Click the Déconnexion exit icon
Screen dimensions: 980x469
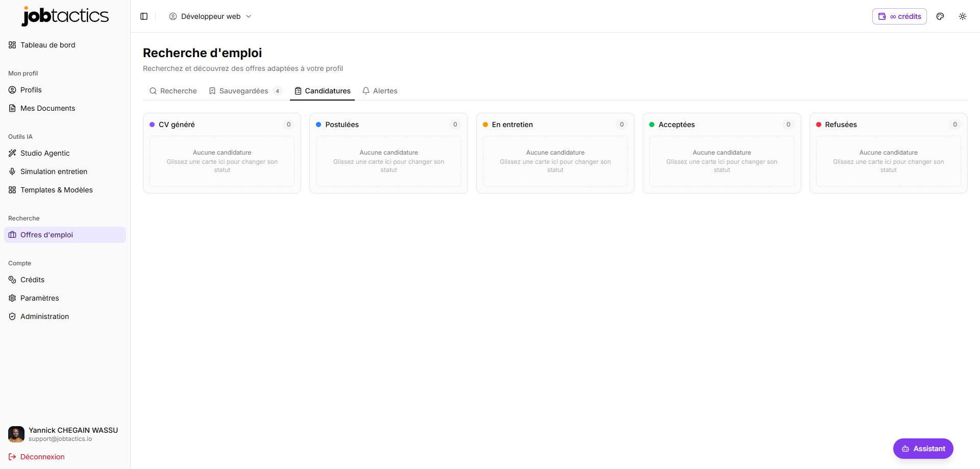pos(12,457)
